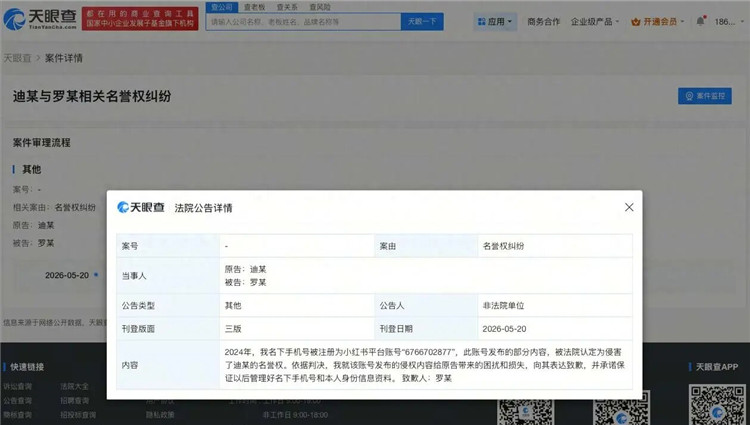
Task: Open the 186... user account menu
Action: point(725,22)
